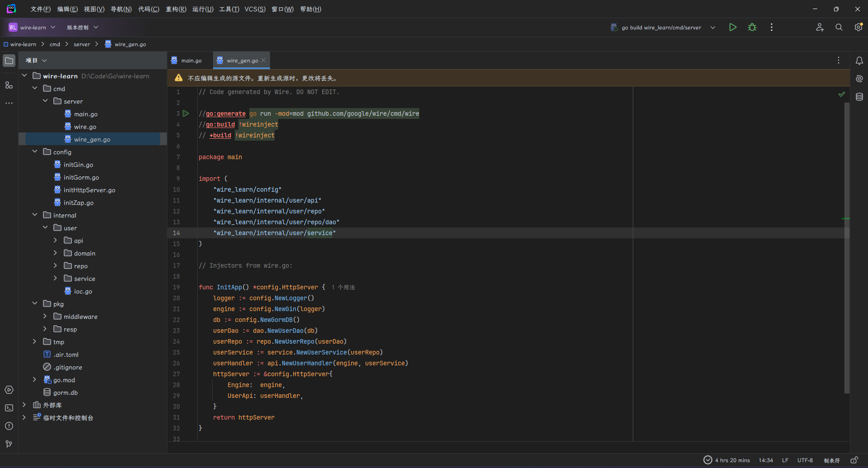Open AI Assistant spiral icon
The width and height of the screenshot is (868, 468).
coord(859,79)
